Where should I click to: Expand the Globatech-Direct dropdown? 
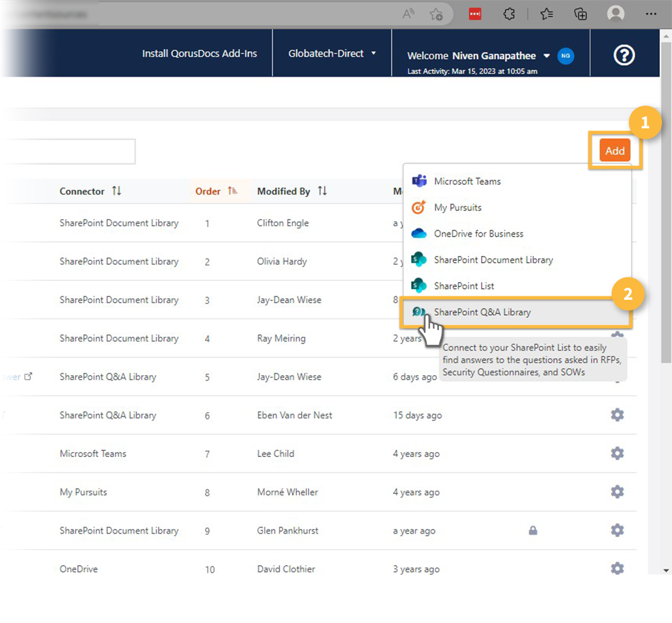(x=332, y=53)
